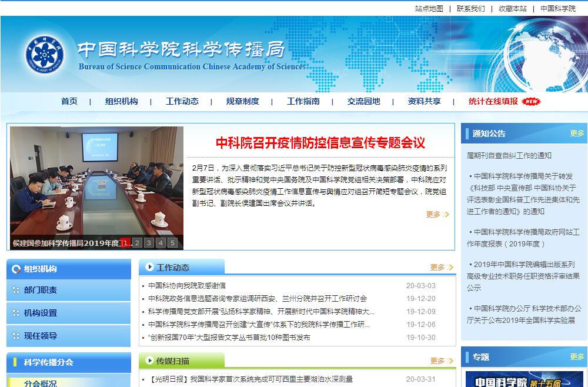Click the 收藏本站 top link
Viewport: 588px width, 387px height.
513,9
